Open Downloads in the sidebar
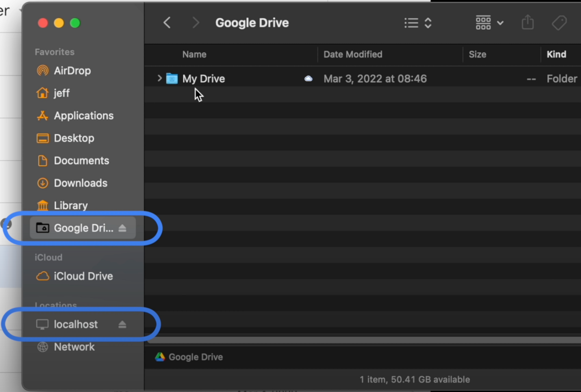This screenshot has height=392, width=581. click(x=80, y=183)
